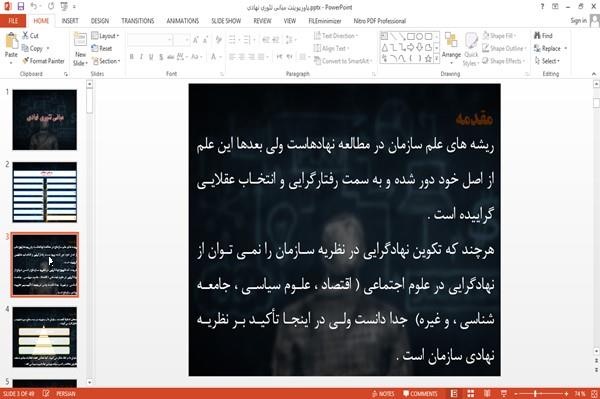
Task: Switch to the ANIMATIONS tab
Action: (x=183, y=21)
